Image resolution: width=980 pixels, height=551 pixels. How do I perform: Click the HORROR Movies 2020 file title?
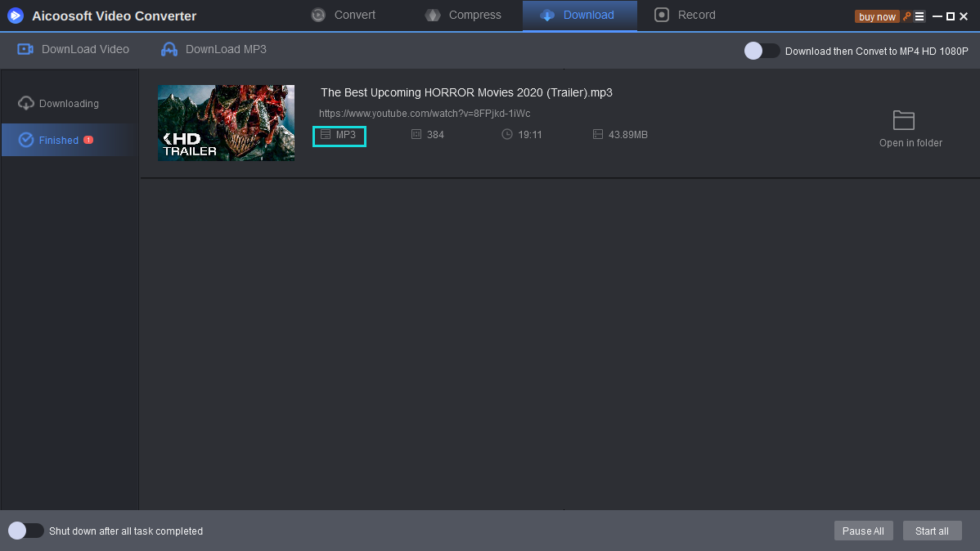[466, 92]
